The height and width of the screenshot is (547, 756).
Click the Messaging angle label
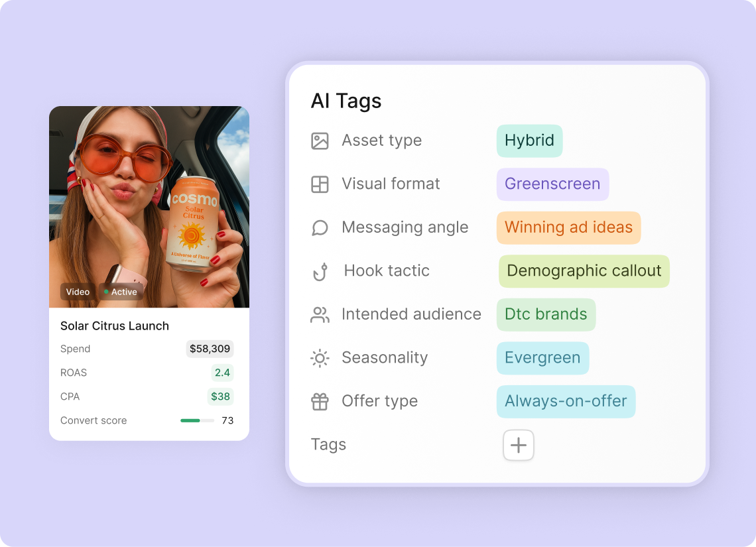(x=405, y=227)
